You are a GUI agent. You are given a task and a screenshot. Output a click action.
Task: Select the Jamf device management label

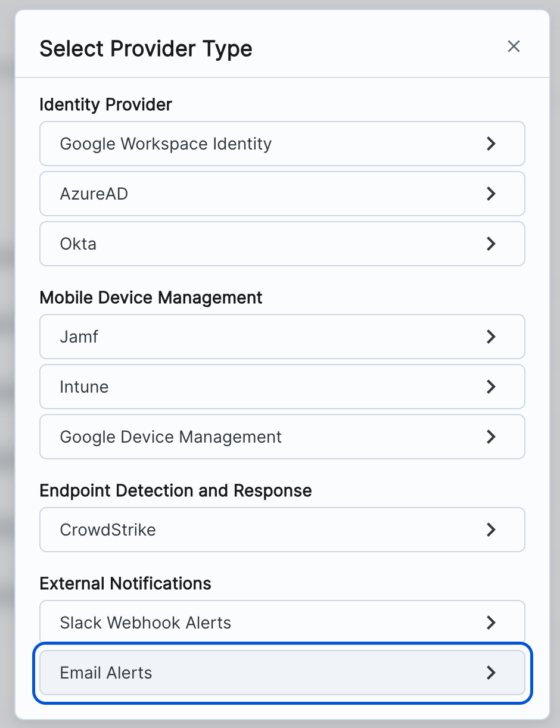click(79, 337)
